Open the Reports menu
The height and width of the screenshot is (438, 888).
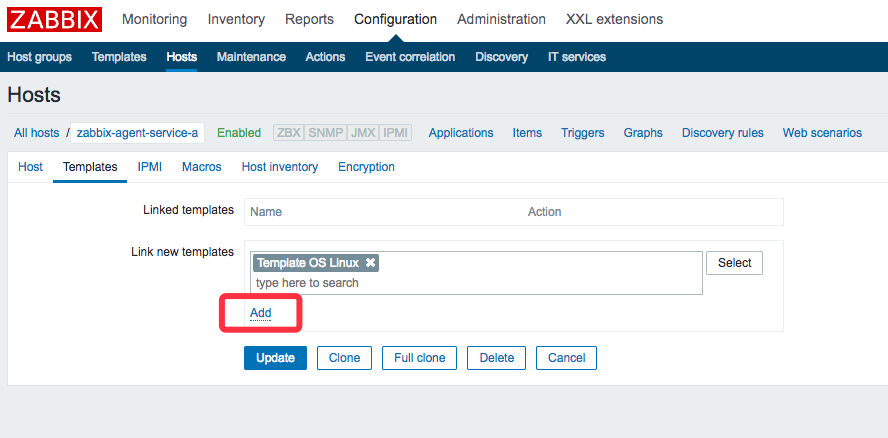point(309,19)
